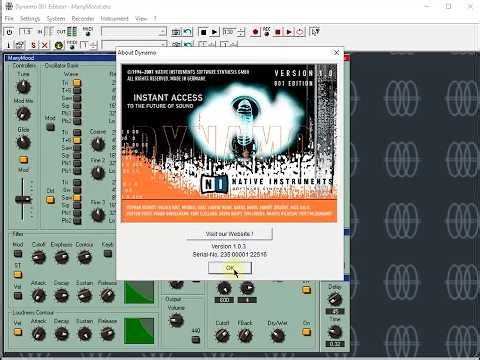480x360 pixels.
Task: Click the Serial No. text in dialog
Action: [229, 254]
